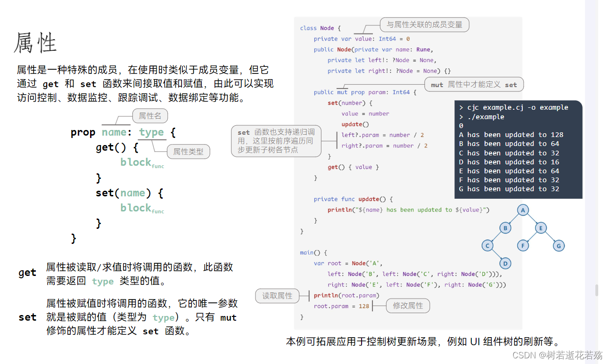This screenshot has width=610, height=364.
Task: Click the 属性类型 callout label
Action: pyautogui.click(x=188, y=152)
